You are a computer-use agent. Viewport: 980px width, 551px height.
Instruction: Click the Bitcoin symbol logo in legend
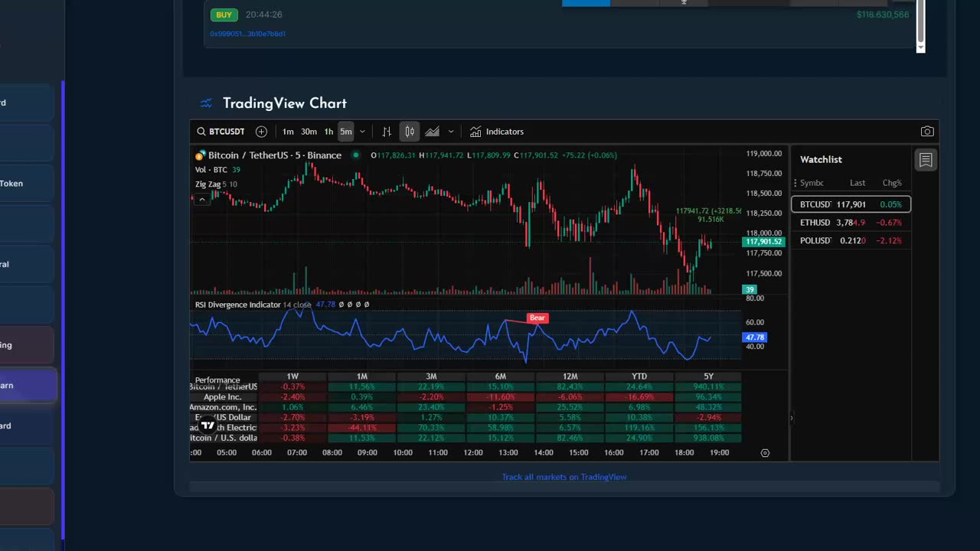click(x=201, y=155)
